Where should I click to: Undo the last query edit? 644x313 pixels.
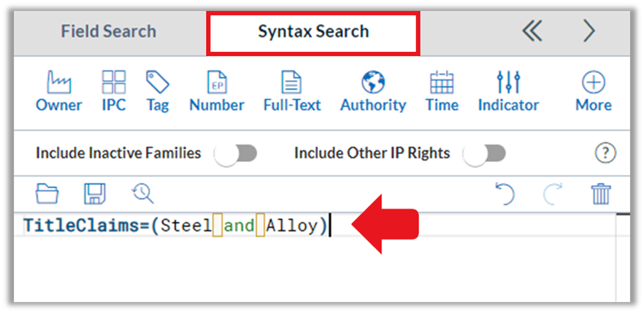(505, 193)
